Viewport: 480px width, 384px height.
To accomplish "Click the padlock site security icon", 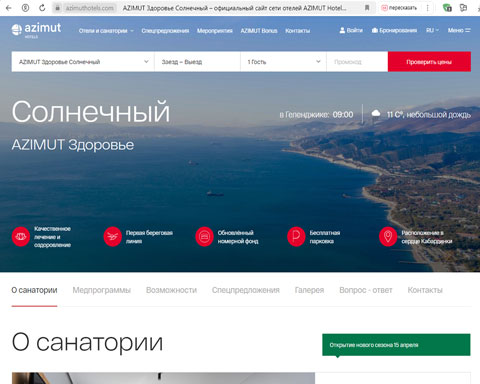I will pyautogui.click(x=57, y=8).
